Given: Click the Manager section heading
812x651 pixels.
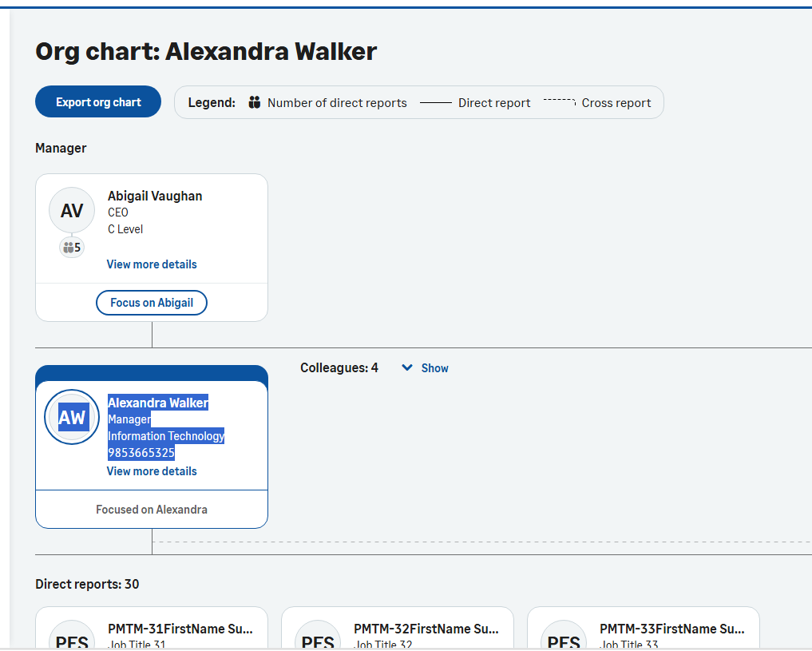Looking at the screenshot, I should (x=61, y=148).
